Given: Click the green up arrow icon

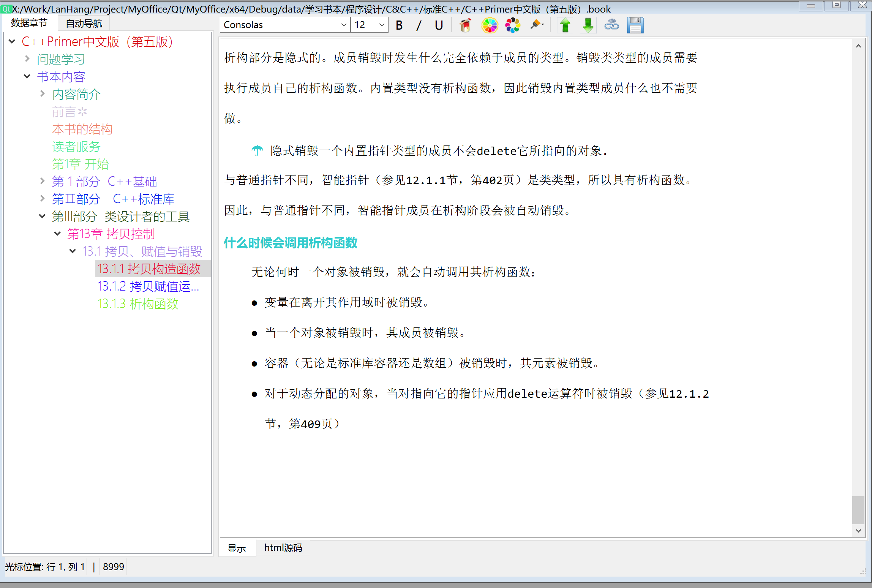Looking at the screenshot, I should (565, 25).
